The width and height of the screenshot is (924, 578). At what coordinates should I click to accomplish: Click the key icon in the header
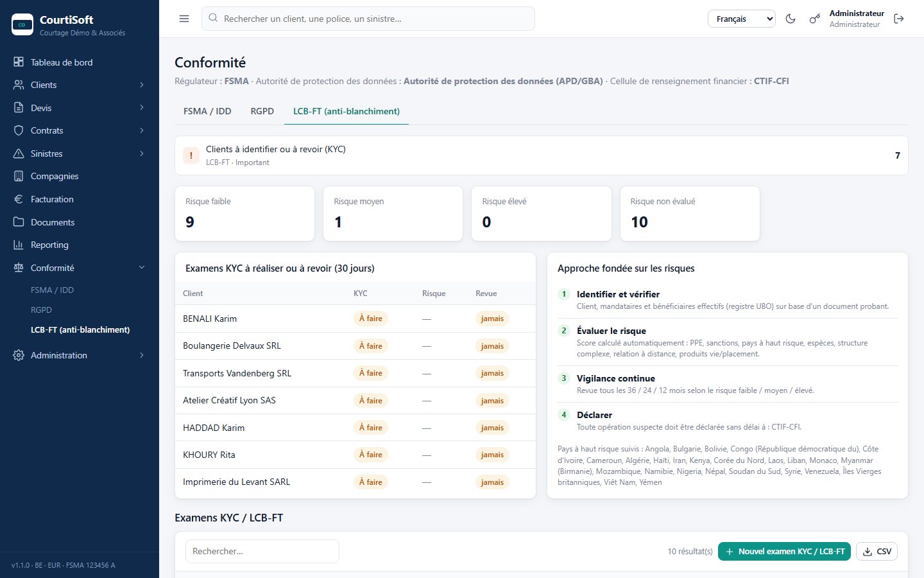click(x=814, y=19)
